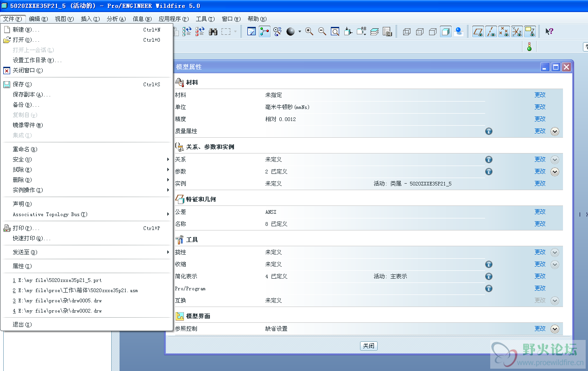The image size is (588, 371).
Task: Toggle datum planes visibility
Action: pyautogui.click(x=478, y=32)
